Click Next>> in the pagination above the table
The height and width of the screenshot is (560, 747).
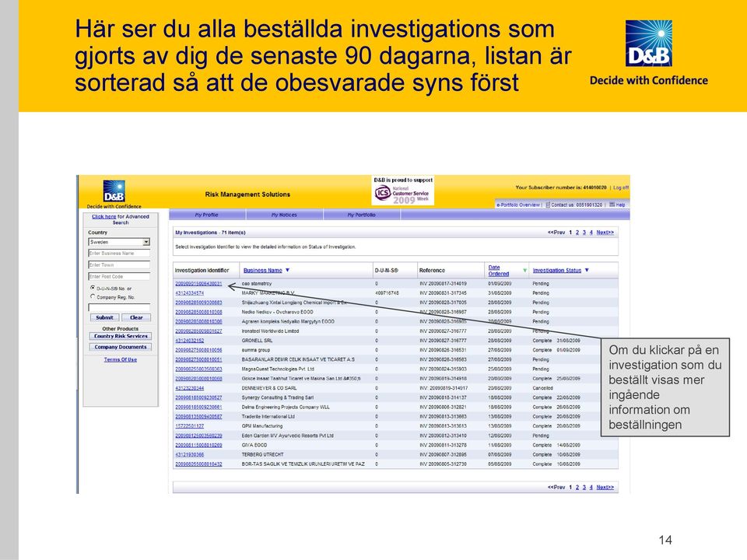point(605,233)
